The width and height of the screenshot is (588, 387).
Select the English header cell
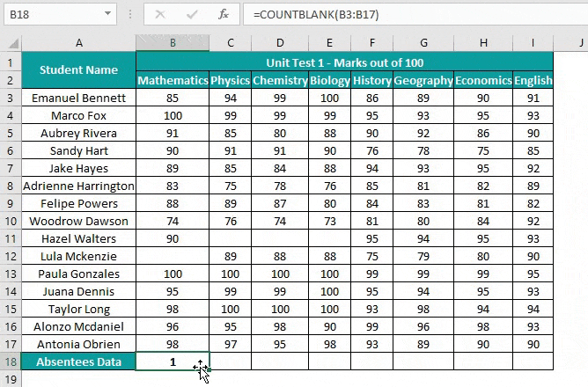(533, 80)
